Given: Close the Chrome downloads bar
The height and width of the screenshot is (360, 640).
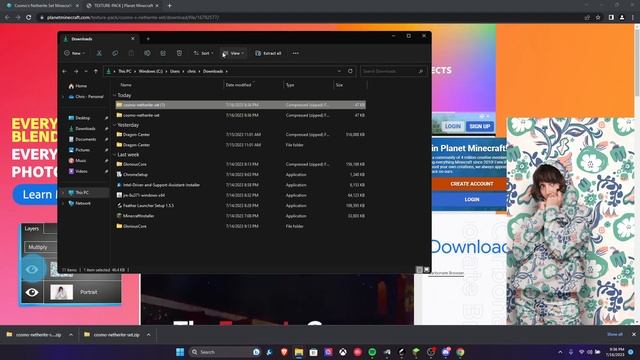Looking at the screenshot, I should click(634, 334).
